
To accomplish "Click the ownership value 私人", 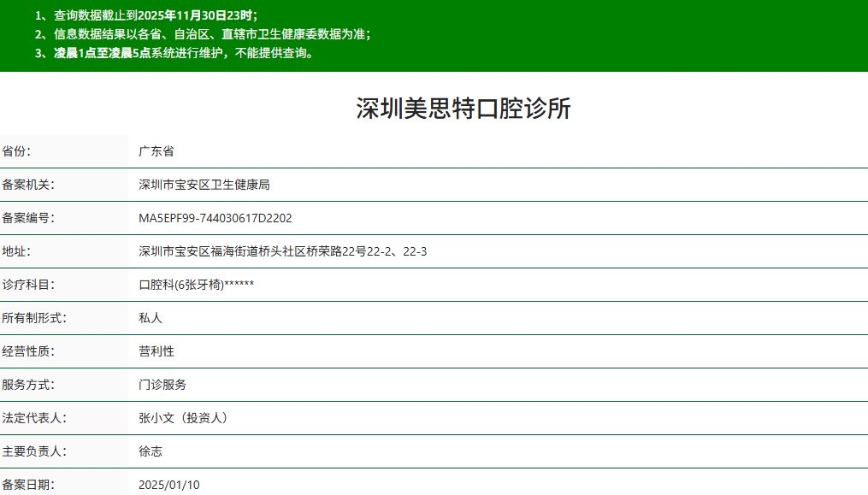I will [149, 318].
